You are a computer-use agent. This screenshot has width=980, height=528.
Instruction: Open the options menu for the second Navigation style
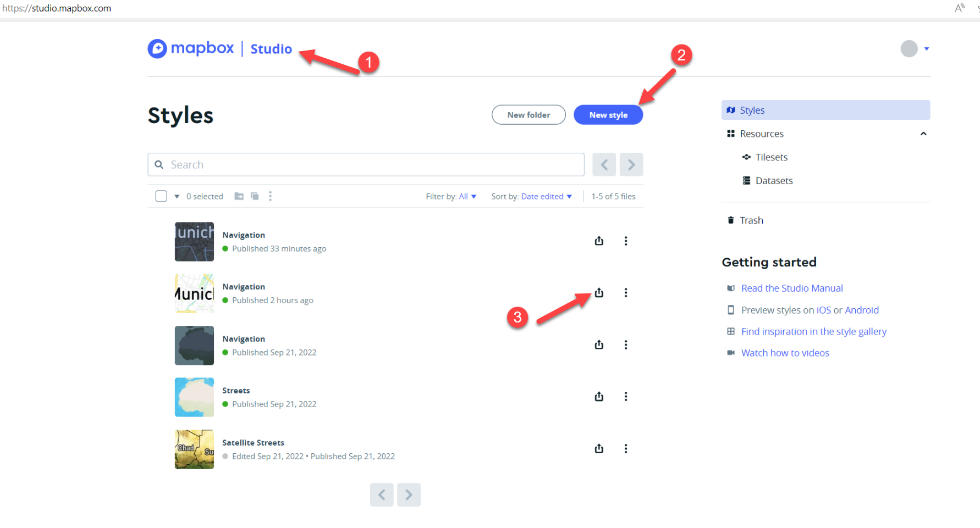(626, 292)
